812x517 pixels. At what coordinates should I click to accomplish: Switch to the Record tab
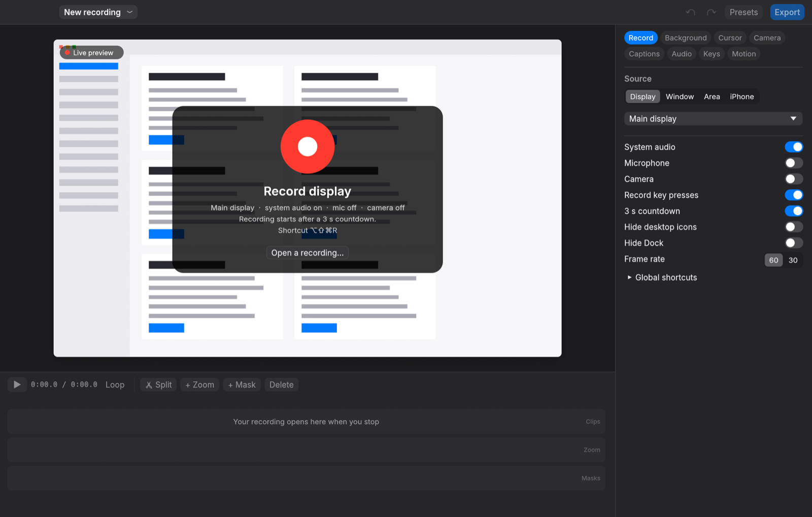click(x=641, y=38)
